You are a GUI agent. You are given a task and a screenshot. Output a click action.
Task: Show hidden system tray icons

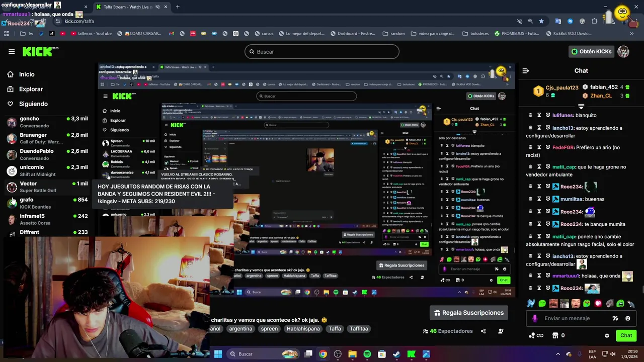point(557,354)
